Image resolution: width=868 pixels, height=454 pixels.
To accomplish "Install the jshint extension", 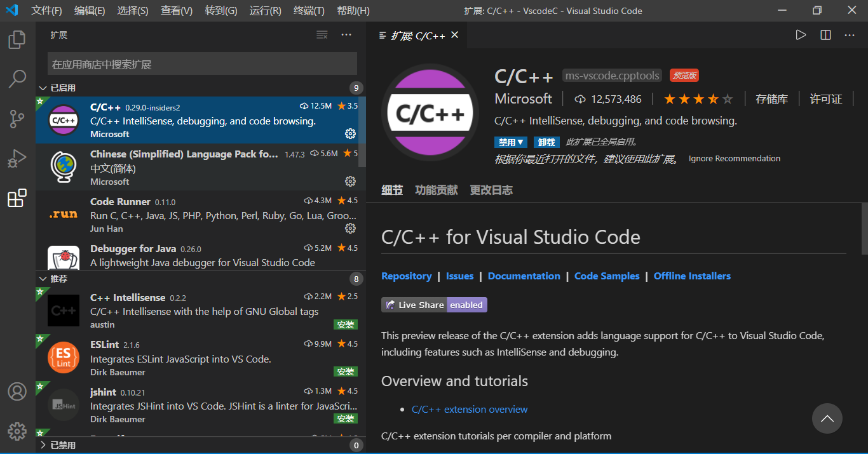I will 346,418.
